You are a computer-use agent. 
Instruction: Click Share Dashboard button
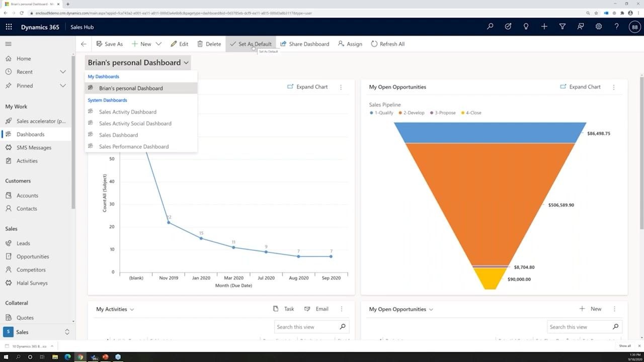(x=304, y=44)
